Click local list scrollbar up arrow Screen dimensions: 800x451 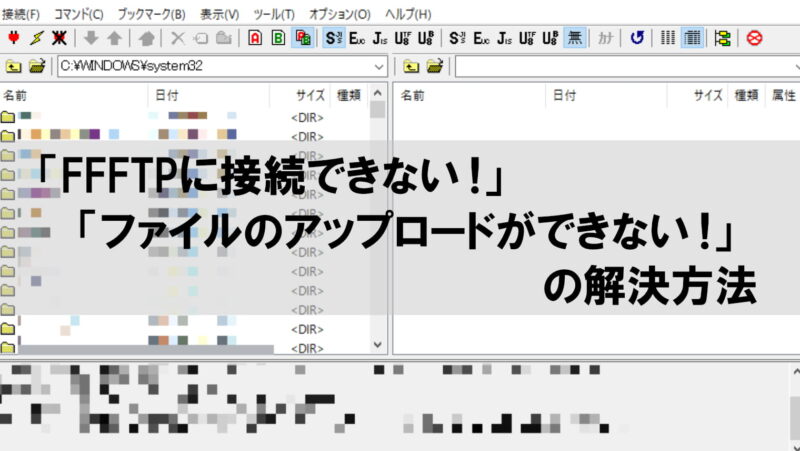378,93
